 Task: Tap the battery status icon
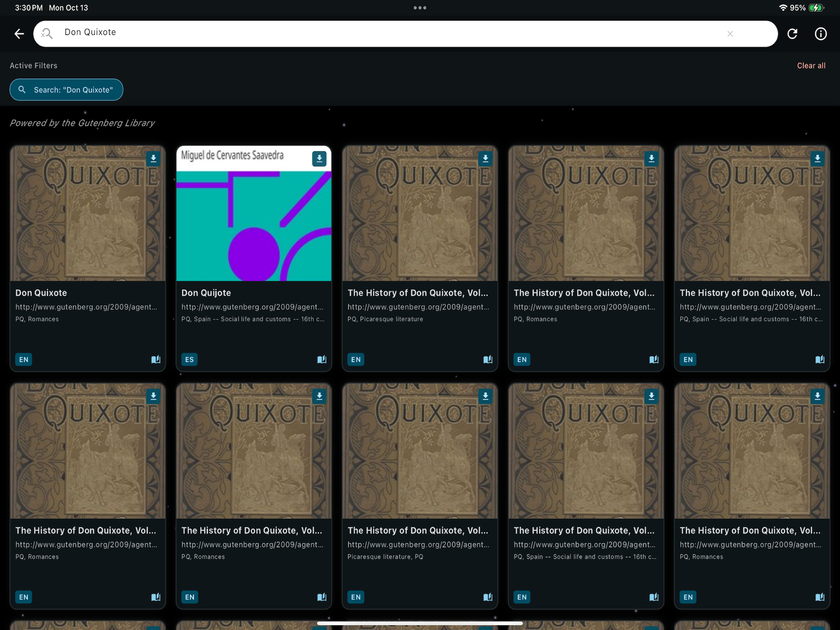tap(816, 8)
